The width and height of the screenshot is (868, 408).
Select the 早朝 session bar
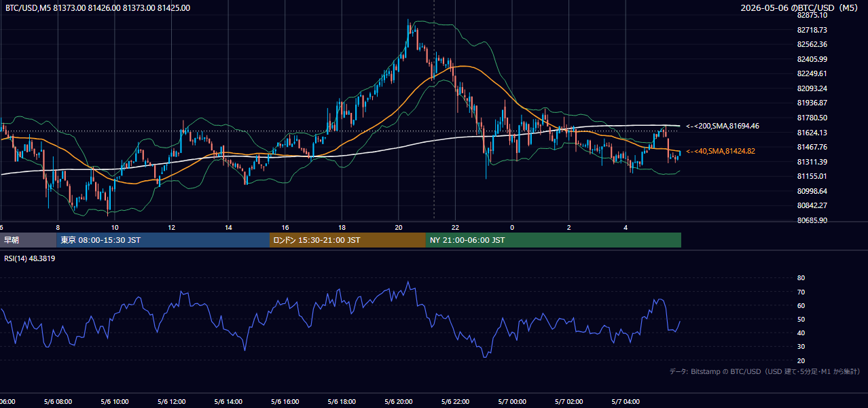tap(28, 240)
